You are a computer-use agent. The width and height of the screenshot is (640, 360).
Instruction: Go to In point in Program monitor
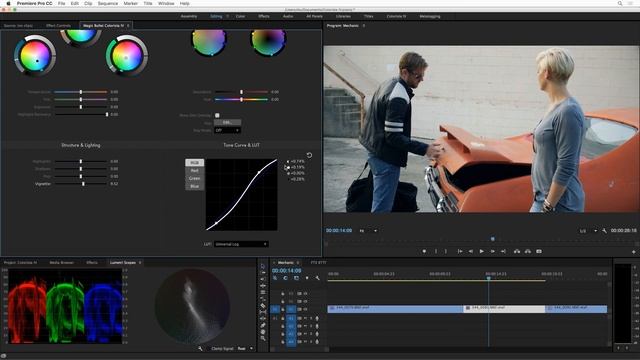click(460, 251)
